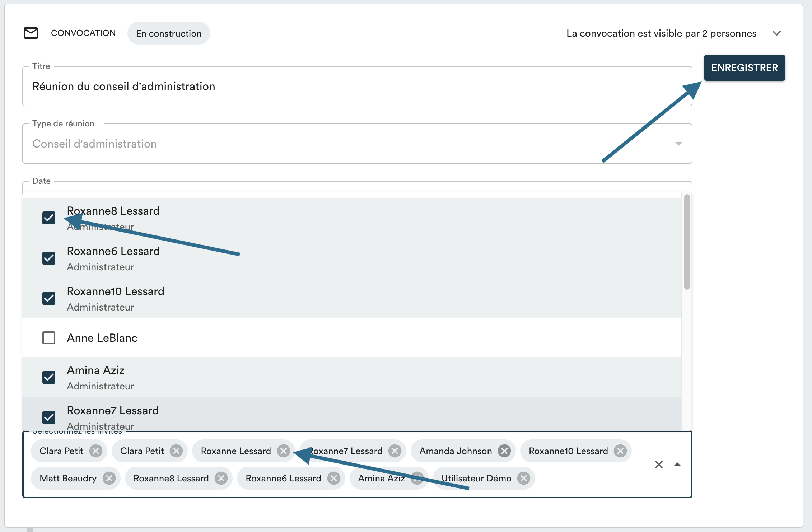
Task: Click the En construction status badge
Action: (x=169, y=33)
